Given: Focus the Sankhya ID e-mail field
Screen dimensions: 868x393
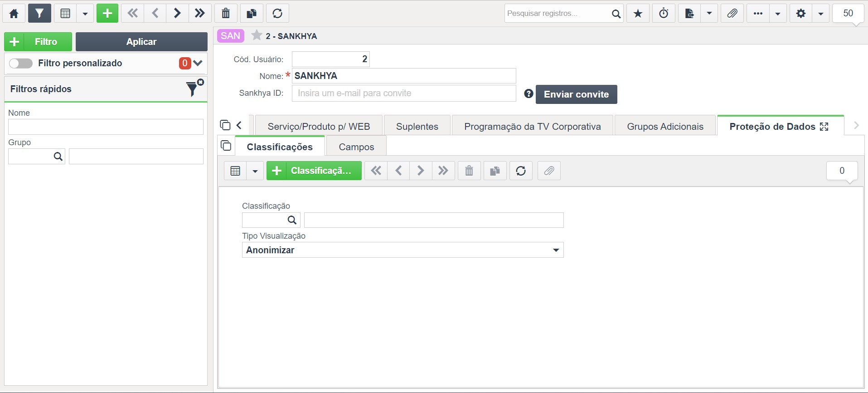Looking at the screenshot, I should click(404, 93).
